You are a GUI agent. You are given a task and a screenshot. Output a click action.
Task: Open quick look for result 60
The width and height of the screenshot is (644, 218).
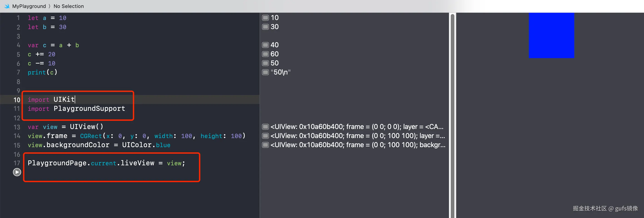265,54
